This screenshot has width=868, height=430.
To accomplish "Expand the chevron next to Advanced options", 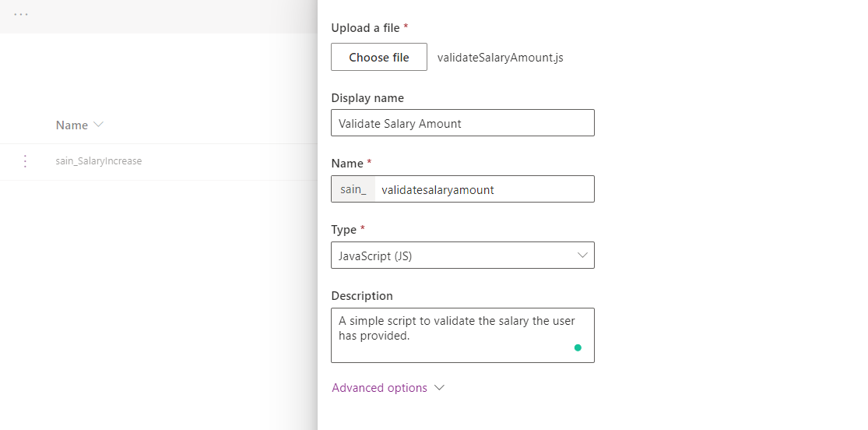I will (439, 388).
